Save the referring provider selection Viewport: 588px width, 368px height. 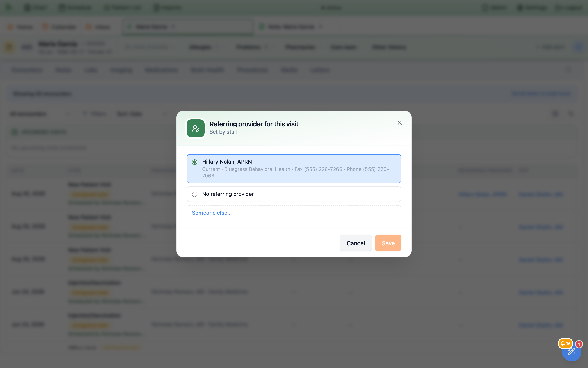pyautogui.click(x=388, y=243)
